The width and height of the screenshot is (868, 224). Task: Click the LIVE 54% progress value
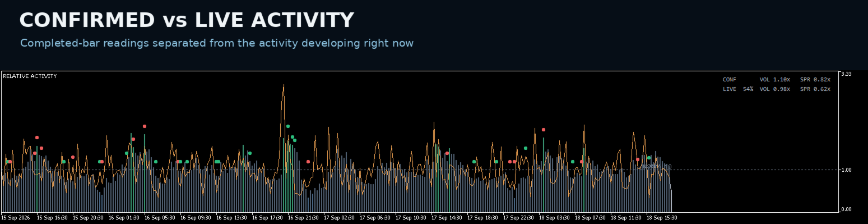click(748, 89)
